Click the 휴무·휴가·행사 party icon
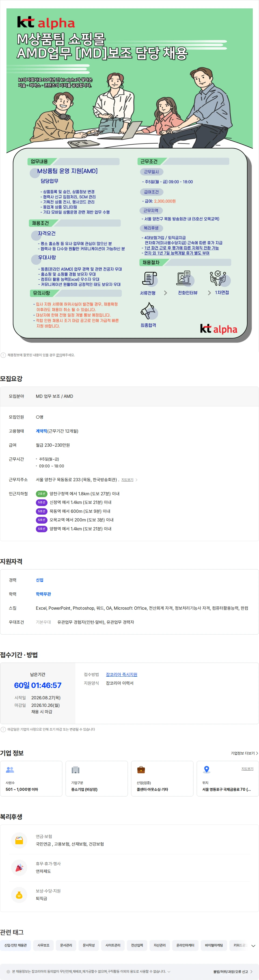 tap(19, 867)
